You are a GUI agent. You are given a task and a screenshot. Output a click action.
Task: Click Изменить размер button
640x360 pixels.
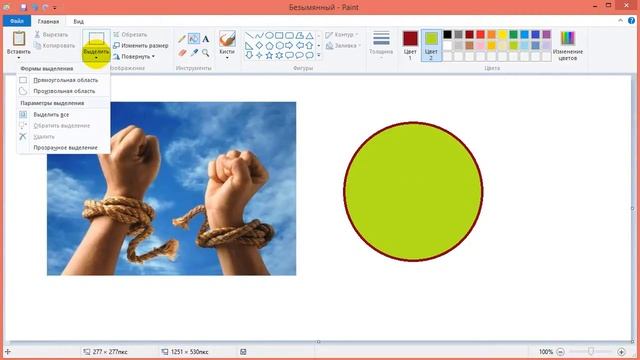pyautogui.click(x=140, y=45)
